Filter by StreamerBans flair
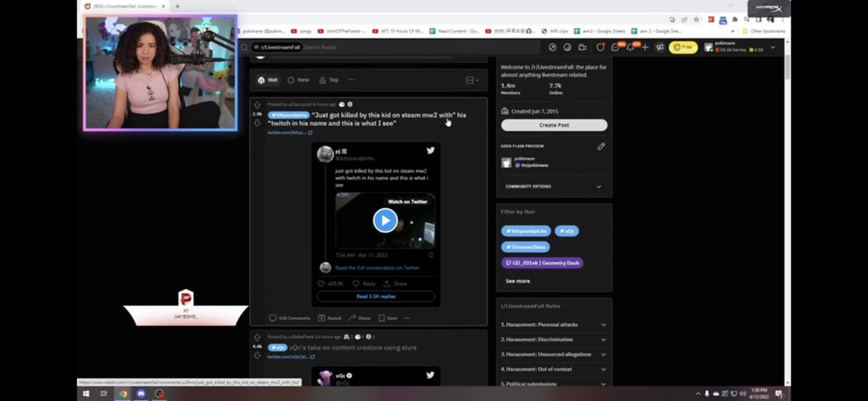The width and height of the screenshot is (868, 401). 525,247
